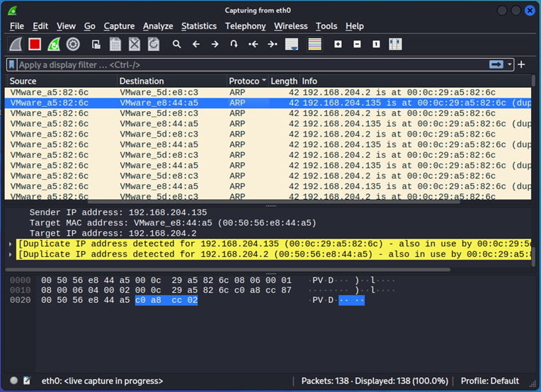Zoom in on main window text

pos(338,45)
